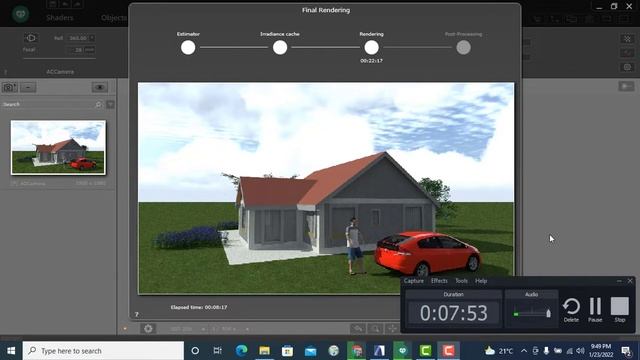Open the Objects tab
This screenshot has width=640, height=360.
(114, 18)
